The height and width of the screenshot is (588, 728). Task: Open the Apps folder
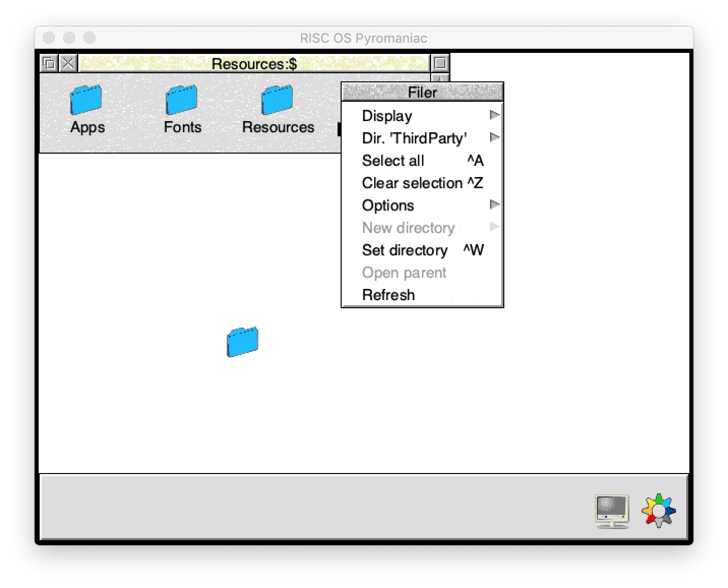coord(86,101)
